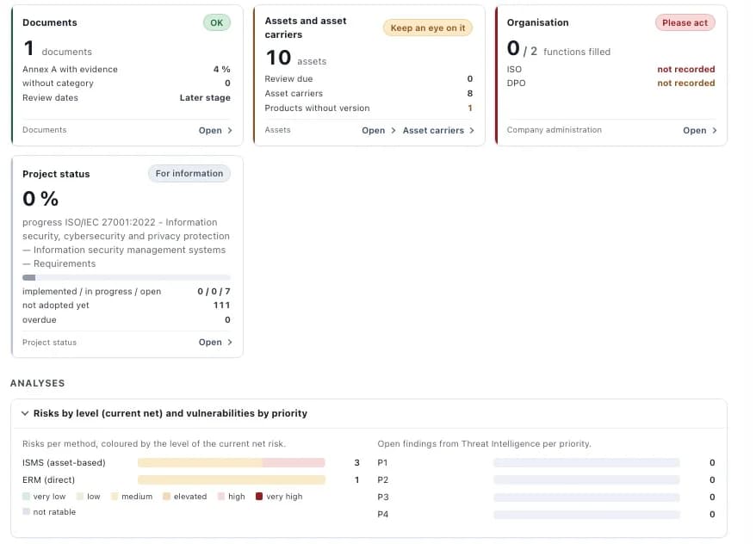Screen dimensions: 756x544
Task: Click the not ratable legend swatch
Action: coord(26,511)
